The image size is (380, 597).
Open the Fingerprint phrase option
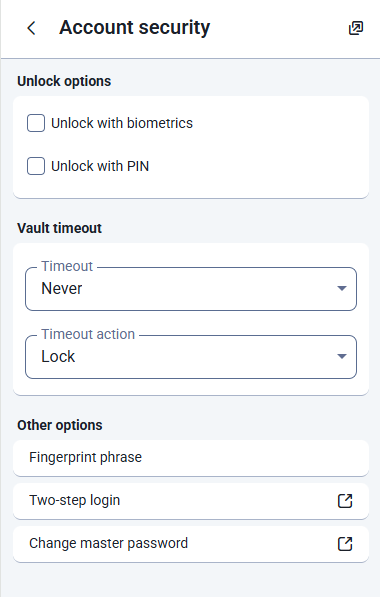tap(191, 458)
